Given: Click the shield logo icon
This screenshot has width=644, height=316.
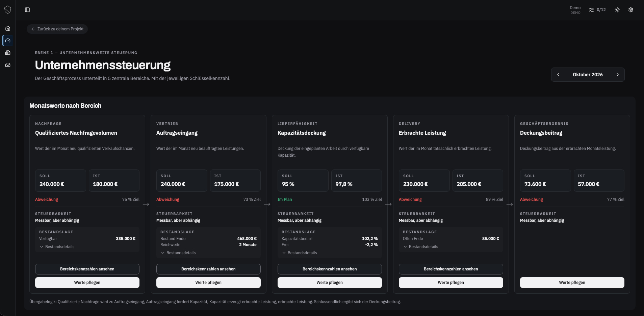Looking at the screenshot, I should pos(8,10).
